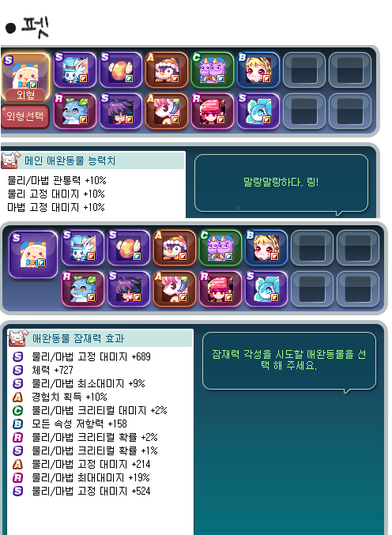
Task: Click the large S-rank main pet in lower panel
Action: pyautogui.click(x=33, y=254)
